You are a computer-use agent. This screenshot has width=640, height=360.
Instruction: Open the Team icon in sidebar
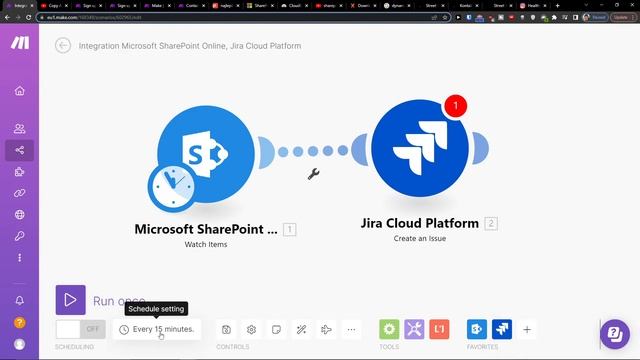pos(20,129)
